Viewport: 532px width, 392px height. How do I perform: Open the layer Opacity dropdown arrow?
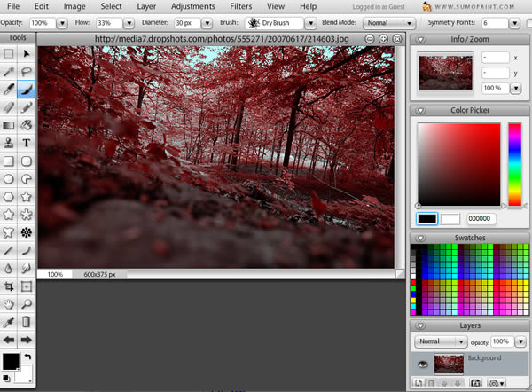point(520,341)
